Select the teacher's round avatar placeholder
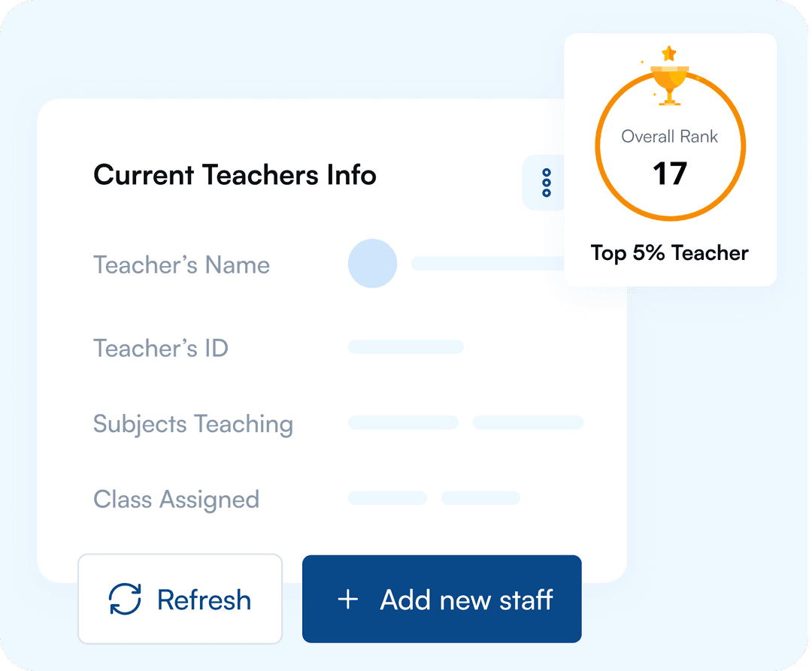The width and height of the screenshot is (812, 671). (x=372, y=264)
